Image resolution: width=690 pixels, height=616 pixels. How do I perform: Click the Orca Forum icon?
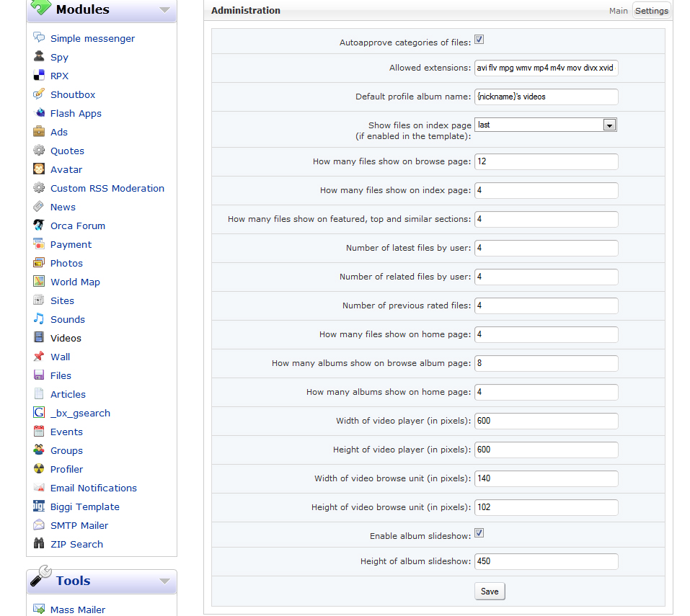[x=39, y=226]
